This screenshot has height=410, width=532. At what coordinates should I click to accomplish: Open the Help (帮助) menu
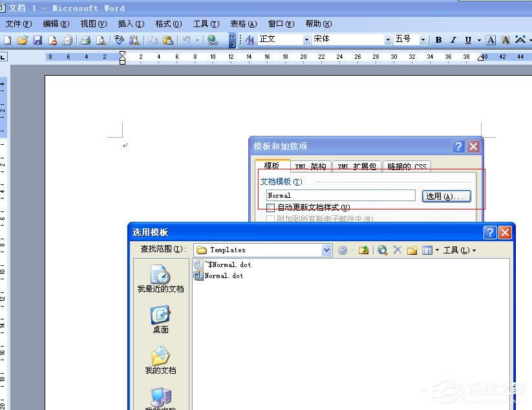coord(318,24)
